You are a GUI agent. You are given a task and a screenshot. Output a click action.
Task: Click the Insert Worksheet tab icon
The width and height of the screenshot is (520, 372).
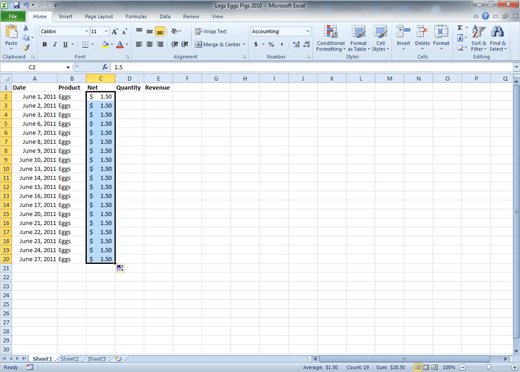tap(118, 359)
